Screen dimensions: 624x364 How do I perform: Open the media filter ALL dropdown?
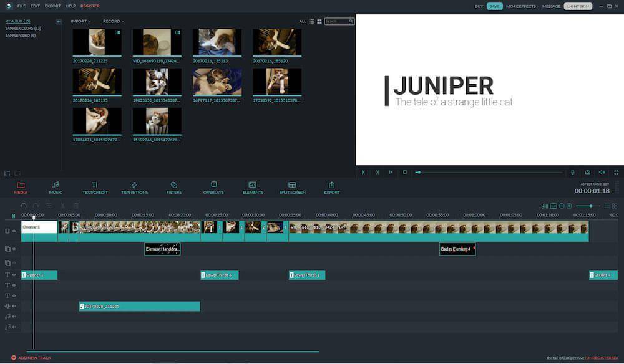click(303, 21)
